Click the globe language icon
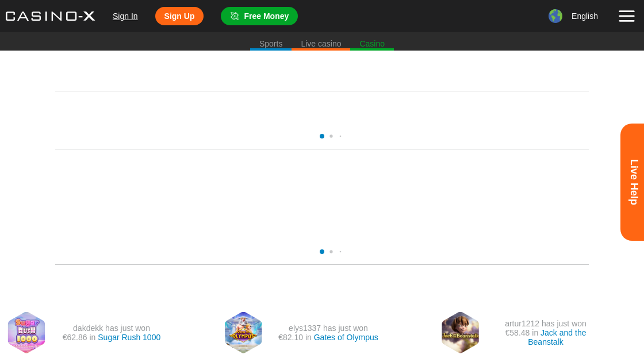The width and height of the screenshot is (644, 362). [555, 16]
